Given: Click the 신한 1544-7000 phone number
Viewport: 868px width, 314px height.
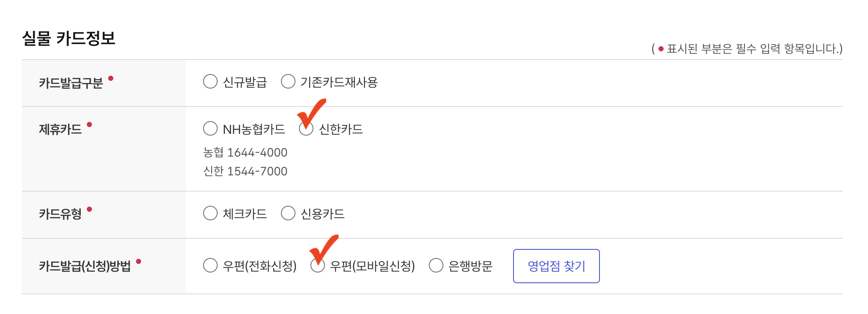Looking at the screenshot, I should tap(245, 171).
